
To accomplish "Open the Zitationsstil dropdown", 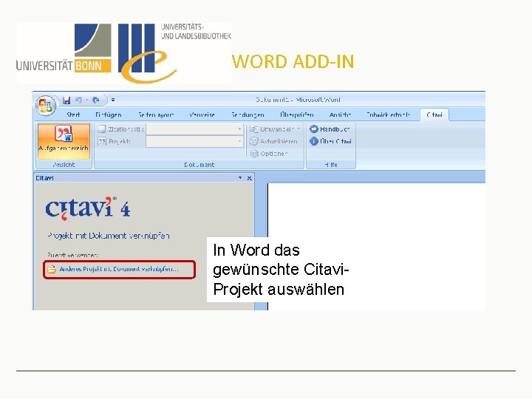I will [194, 129].
